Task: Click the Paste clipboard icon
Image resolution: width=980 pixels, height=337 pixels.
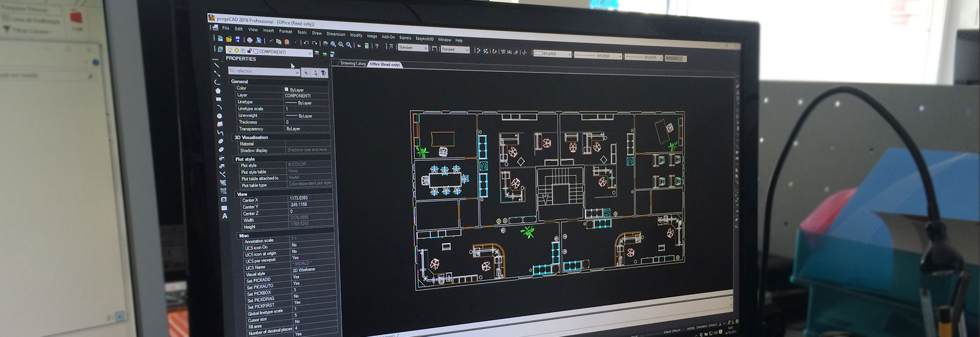Action: pos(287,42)
